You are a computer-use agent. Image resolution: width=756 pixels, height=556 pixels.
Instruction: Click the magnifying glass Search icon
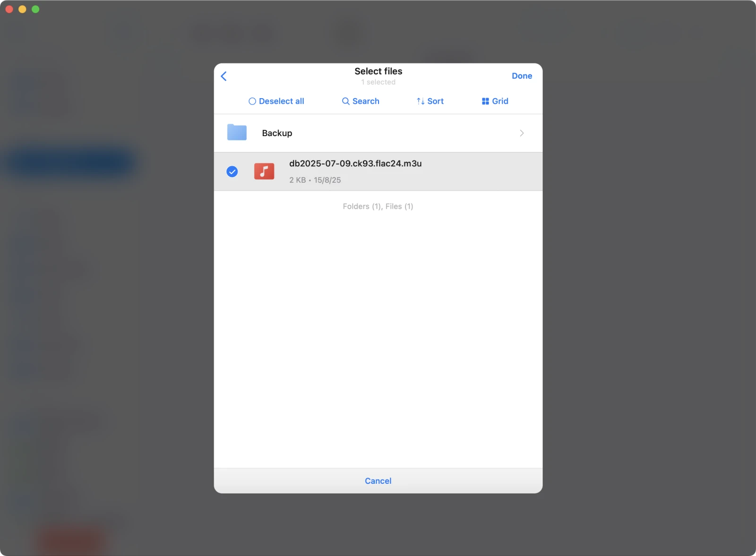(346, 101)
